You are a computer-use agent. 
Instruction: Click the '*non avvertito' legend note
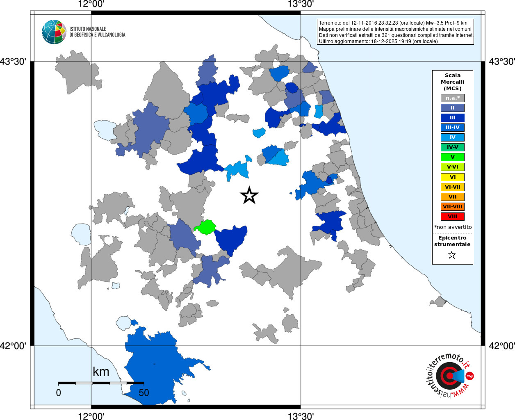click(453, 227)
